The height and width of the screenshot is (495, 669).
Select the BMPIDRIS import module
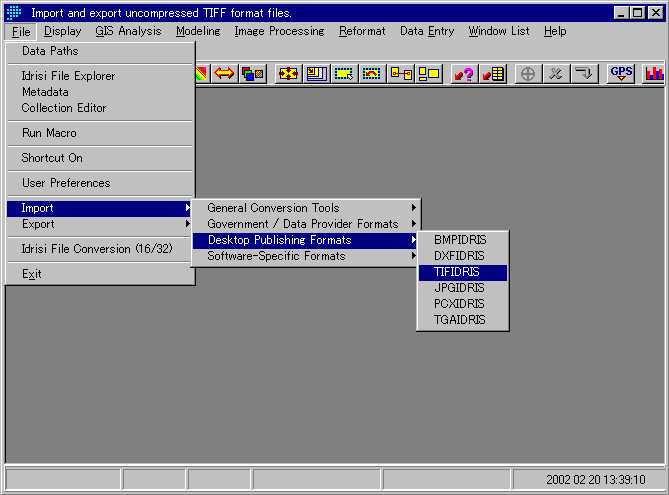tap(463, 240)
